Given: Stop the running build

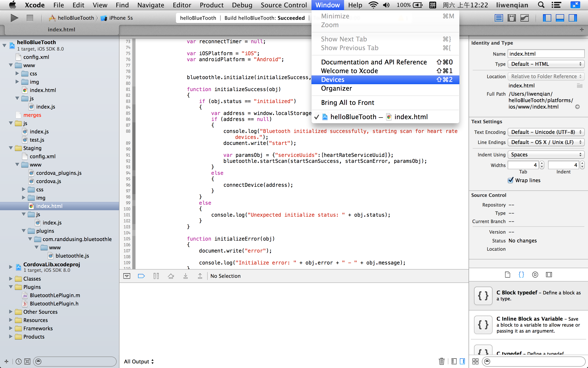Looking at the screenshot, I should point(30,18).
